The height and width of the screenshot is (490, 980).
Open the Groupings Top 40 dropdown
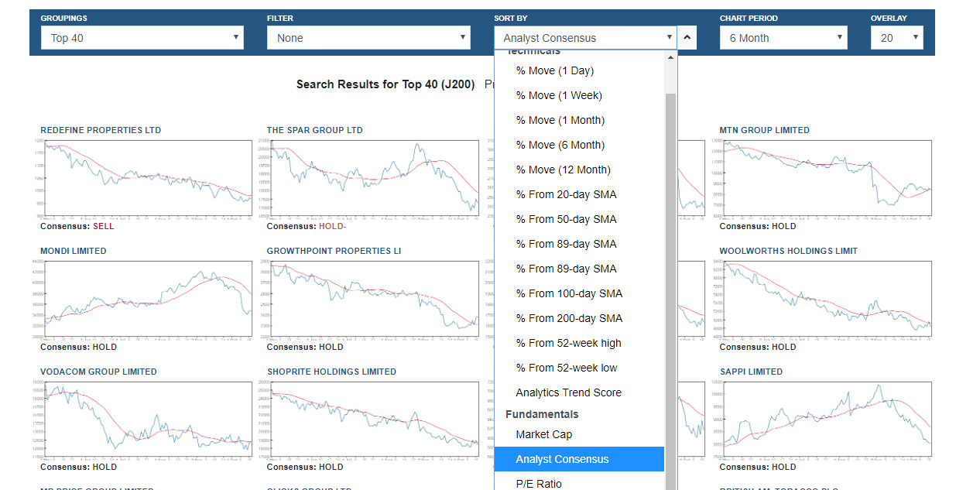point(142,38)
